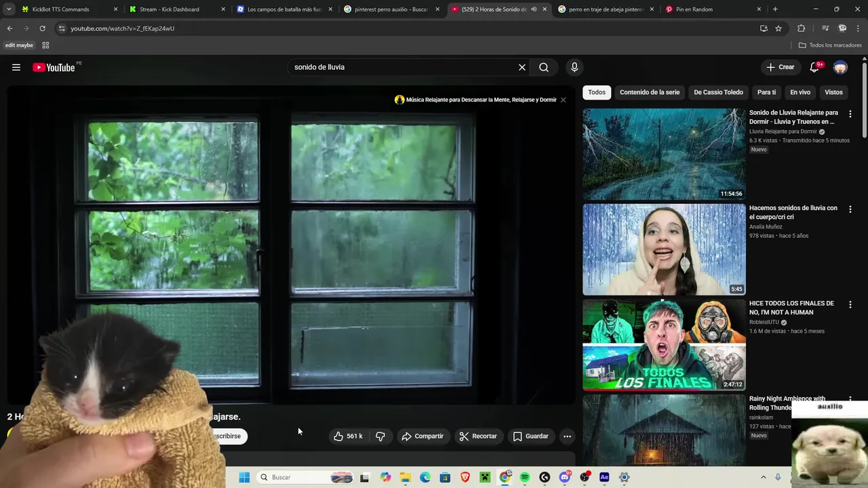Toggle microphone icon in system tray

[778, 477]
